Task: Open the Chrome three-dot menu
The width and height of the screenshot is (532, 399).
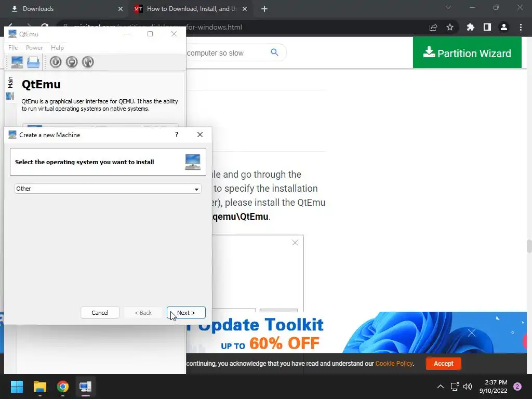Action: [521, 28]
